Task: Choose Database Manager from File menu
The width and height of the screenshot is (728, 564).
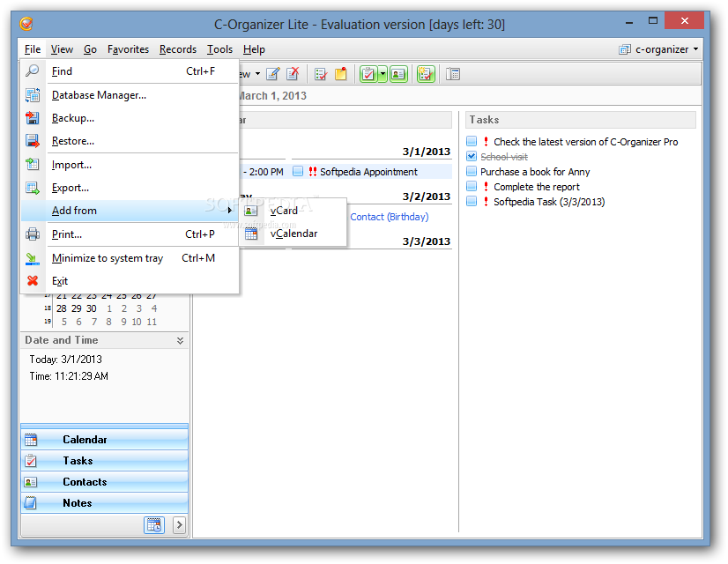Action: click(130, 94)
